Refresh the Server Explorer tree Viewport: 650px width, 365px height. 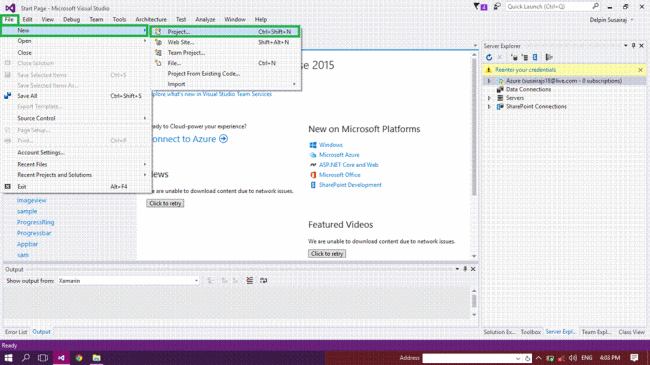pos(489,57)
